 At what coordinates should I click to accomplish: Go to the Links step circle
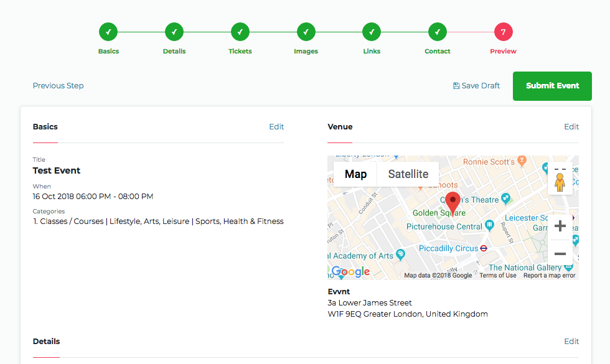click(372, 32)
